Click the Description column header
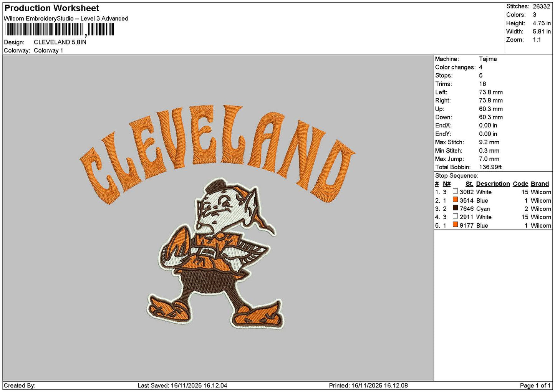 tap(493, 184)
